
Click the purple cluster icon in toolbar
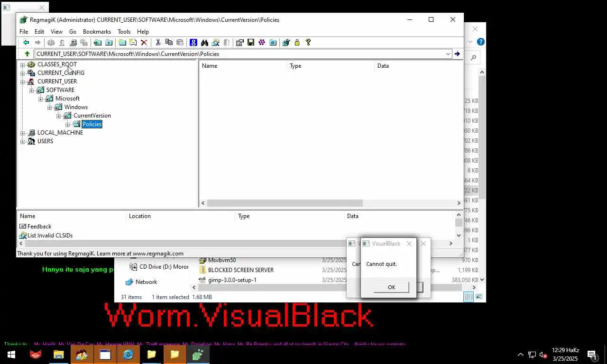click(x=262, y=43)
